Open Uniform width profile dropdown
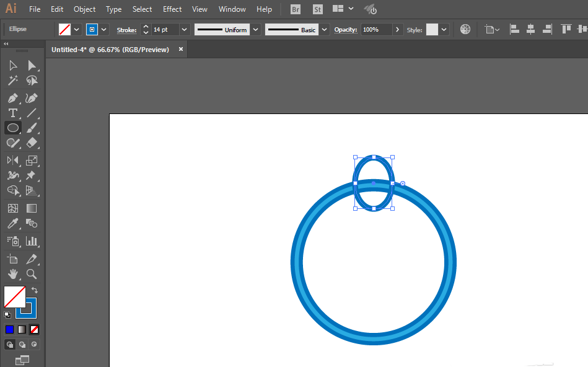588x367 pixels. [256, 30]
